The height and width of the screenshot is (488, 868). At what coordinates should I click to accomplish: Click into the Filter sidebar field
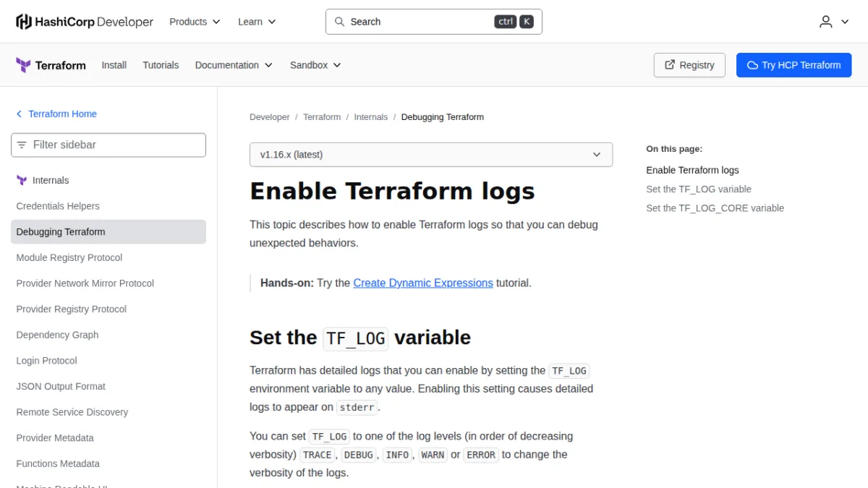click(x=109, y=145)
